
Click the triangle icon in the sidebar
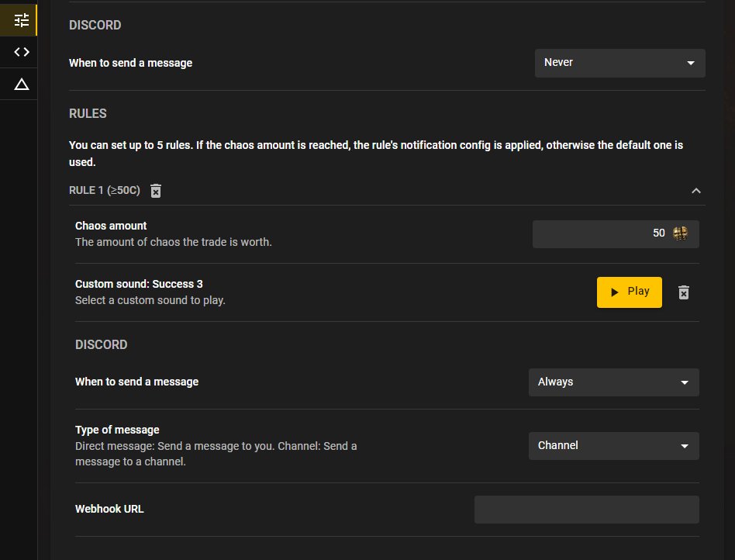click(19, 84)
